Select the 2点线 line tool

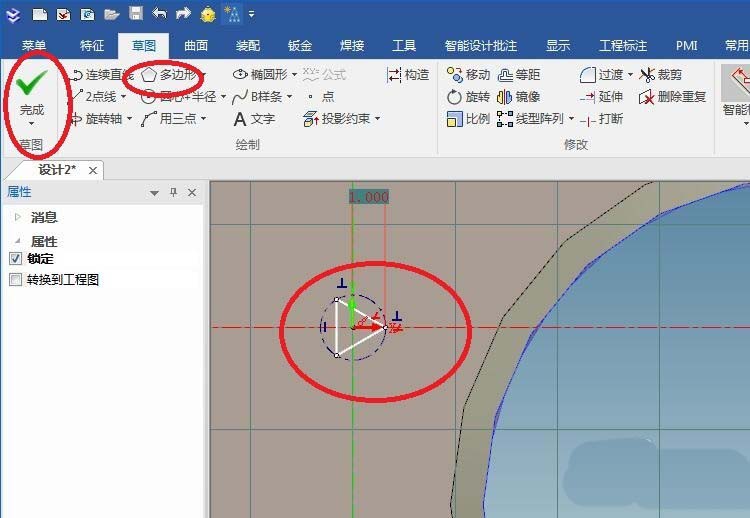coord(94,97)
